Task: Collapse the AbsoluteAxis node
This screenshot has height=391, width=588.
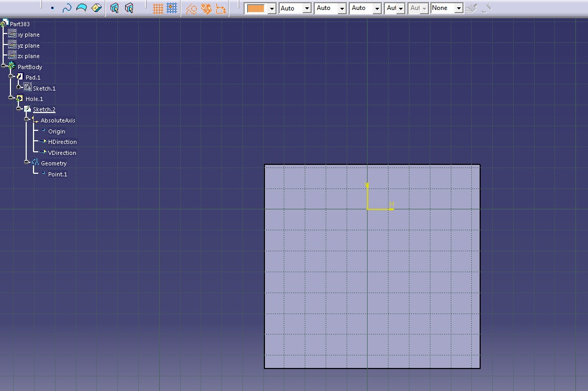Action: (x=26, y=119)
